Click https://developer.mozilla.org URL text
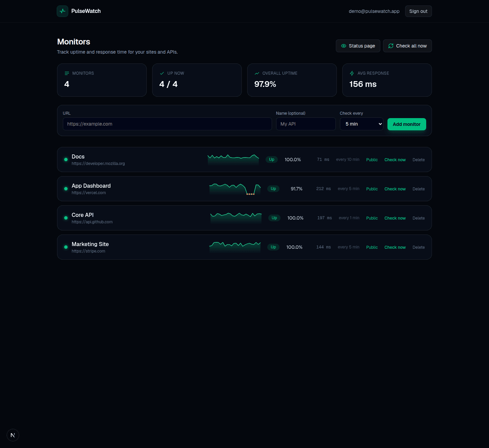This screenshot has width=489, height=448. pyautogui.click(x=98, y=164)
